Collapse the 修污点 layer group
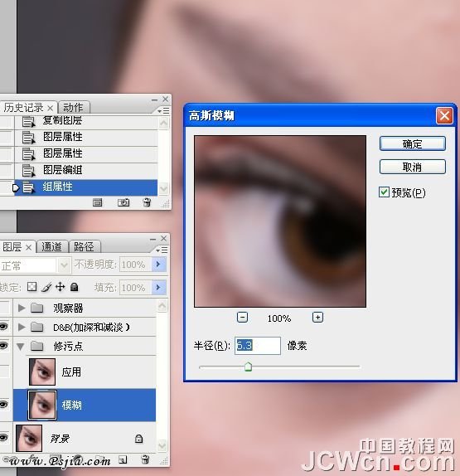This screenshot has height=476, width=460. point(21,347)
